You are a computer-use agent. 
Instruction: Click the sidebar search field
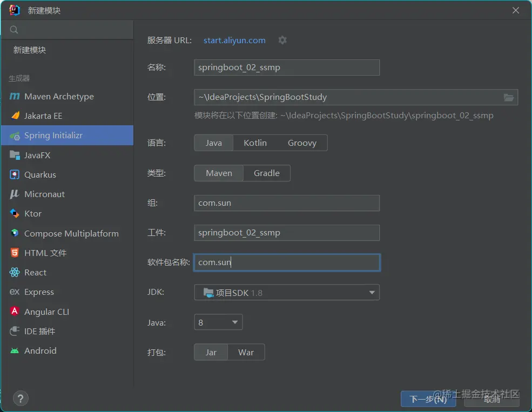(x=67, y=30)
